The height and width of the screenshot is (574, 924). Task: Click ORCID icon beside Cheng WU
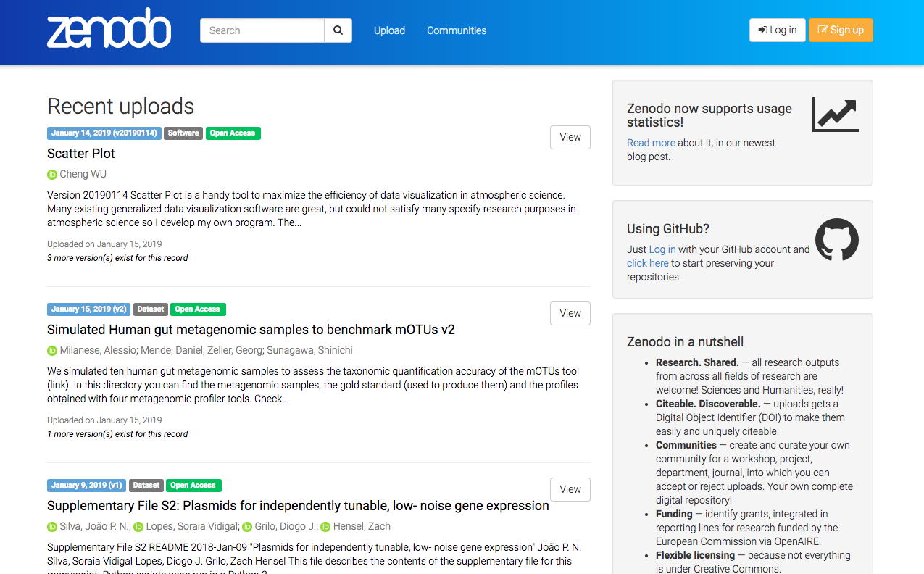click(52, 175)
